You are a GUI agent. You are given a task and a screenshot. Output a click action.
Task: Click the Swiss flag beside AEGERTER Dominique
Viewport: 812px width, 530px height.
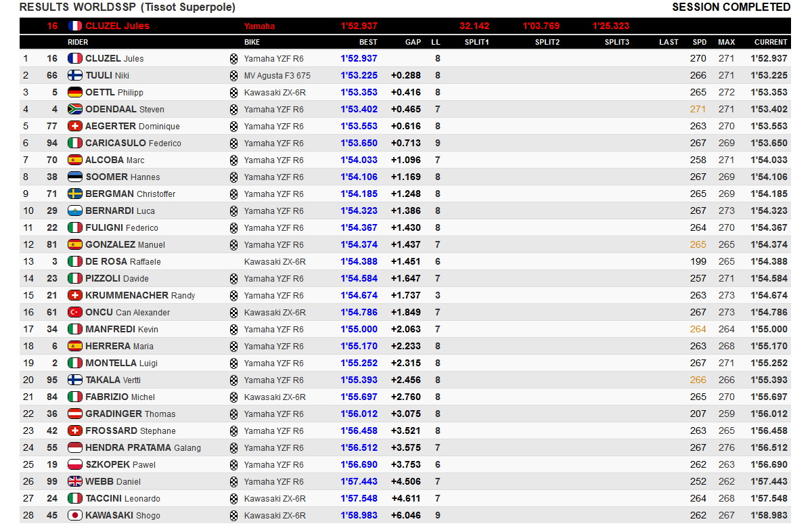click(x=75, y=126)
